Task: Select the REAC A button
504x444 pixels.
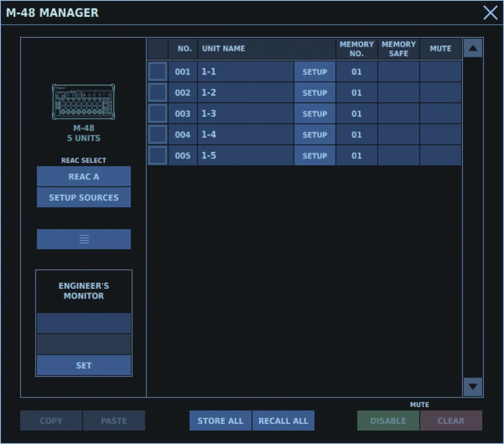Action: point(84,177)
